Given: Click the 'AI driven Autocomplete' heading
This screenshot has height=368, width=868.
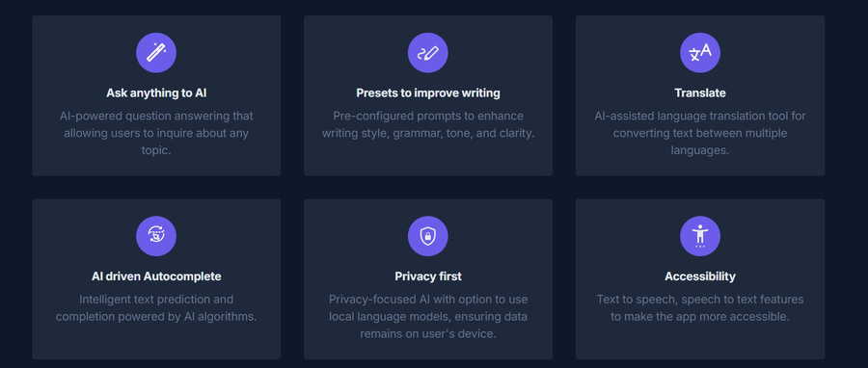Looking at the screenshot, I should (x=156, y=276).
